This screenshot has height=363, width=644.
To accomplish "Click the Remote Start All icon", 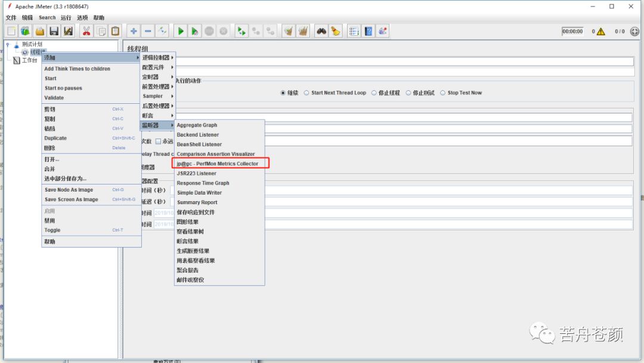I will click(241, 31).
